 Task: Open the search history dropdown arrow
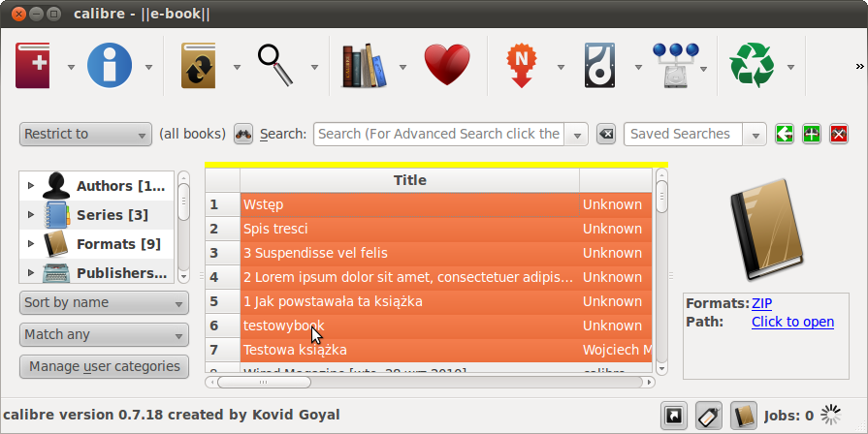(577, 135)
